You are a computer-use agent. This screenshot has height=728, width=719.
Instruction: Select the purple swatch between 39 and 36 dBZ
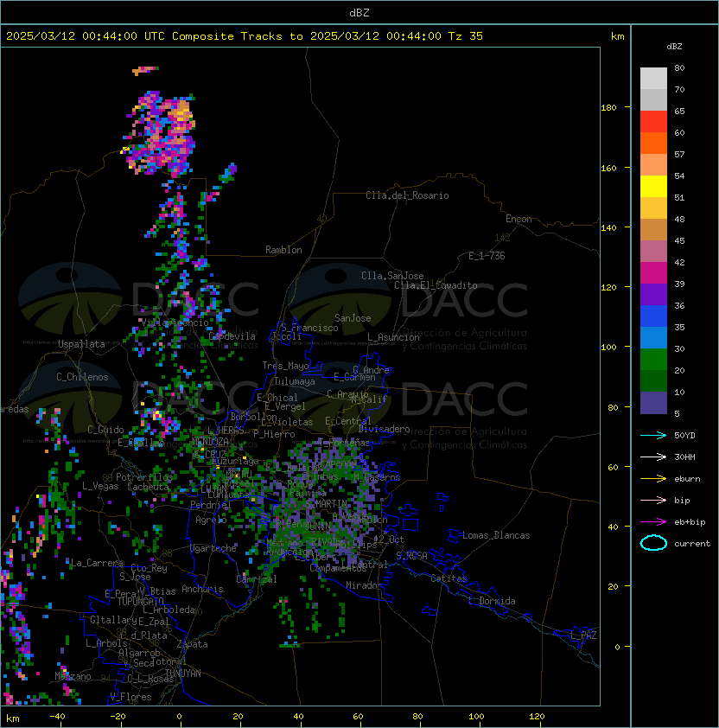(653, 294)
